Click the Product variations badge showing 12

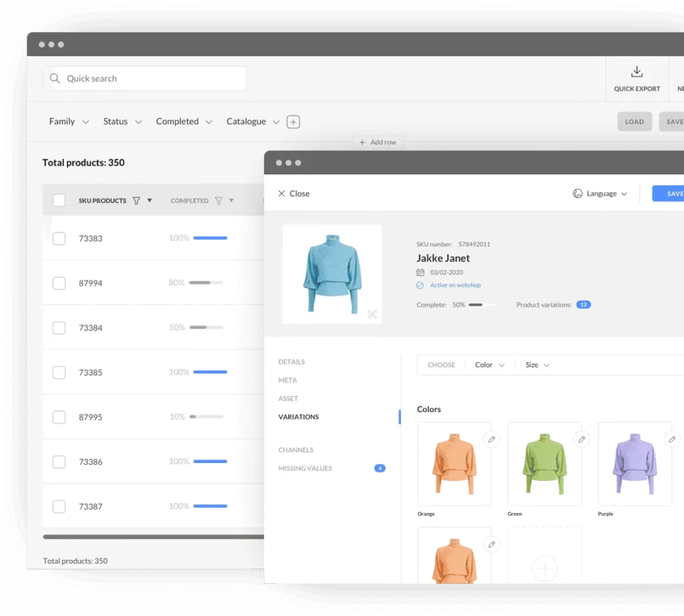pos(583,305)
